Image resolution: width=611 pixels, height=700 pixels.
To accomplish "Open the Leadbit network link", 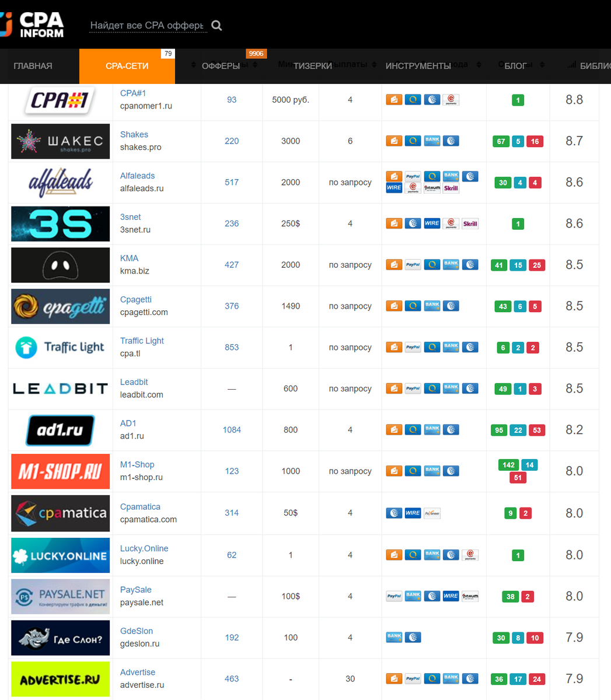I will [134, 382].
